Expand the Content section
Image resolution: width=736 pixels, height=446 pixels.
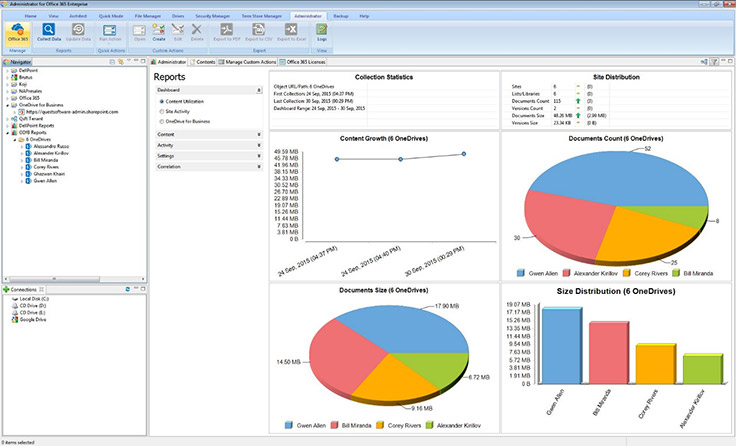pyautogui.click(x=259, y=134)
